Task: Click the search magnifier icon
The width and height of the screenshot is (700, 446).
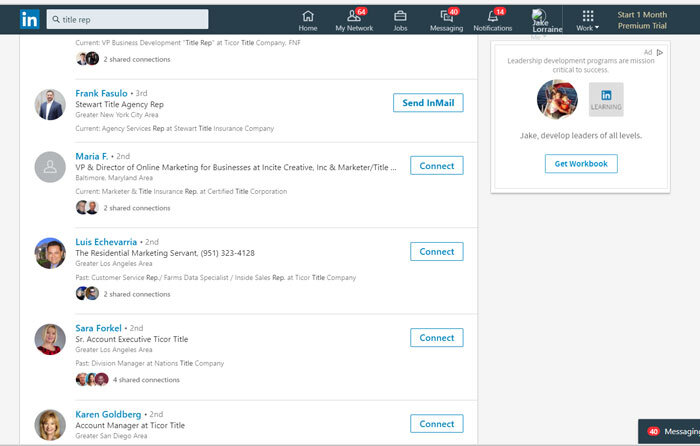Action: coord(56,19)
